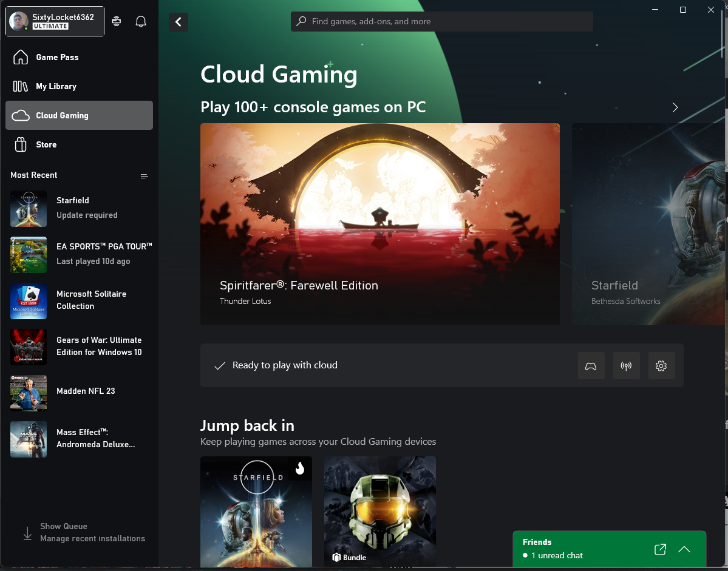
Task: Go back with the back arrow
Action: coord(179,22)
